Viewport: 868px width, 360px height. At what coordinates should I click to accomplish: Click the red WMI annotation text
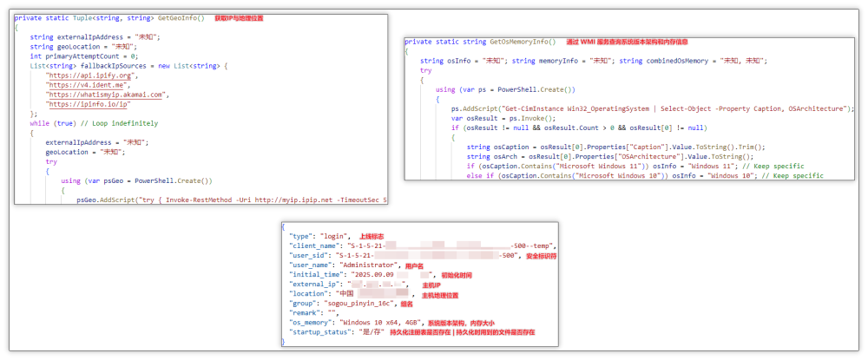(626, 42)
